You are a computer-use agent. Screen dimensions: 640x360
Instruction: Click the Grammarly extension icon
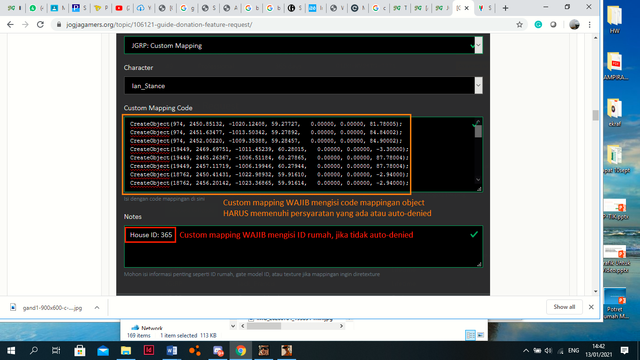[538, 25]
